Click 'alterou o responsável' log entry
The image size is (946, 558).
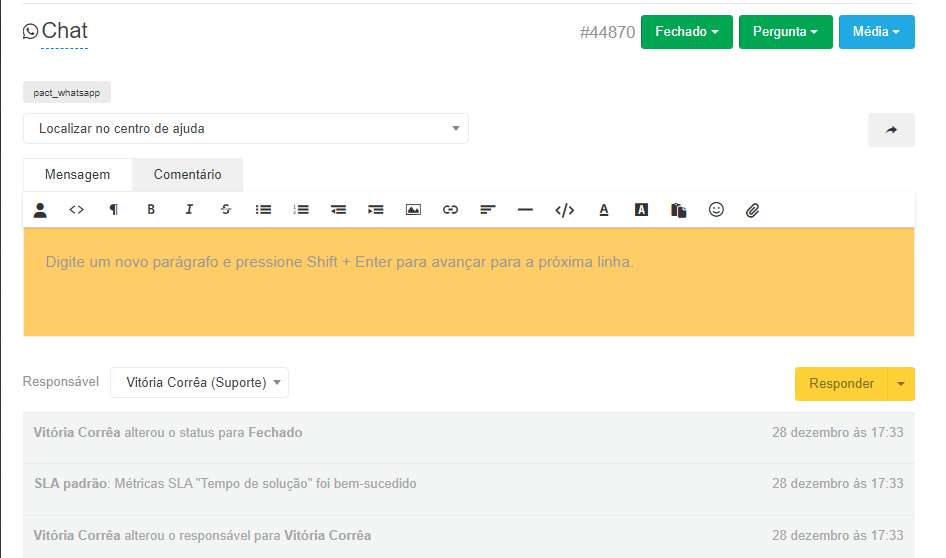(x=469, y=537)
